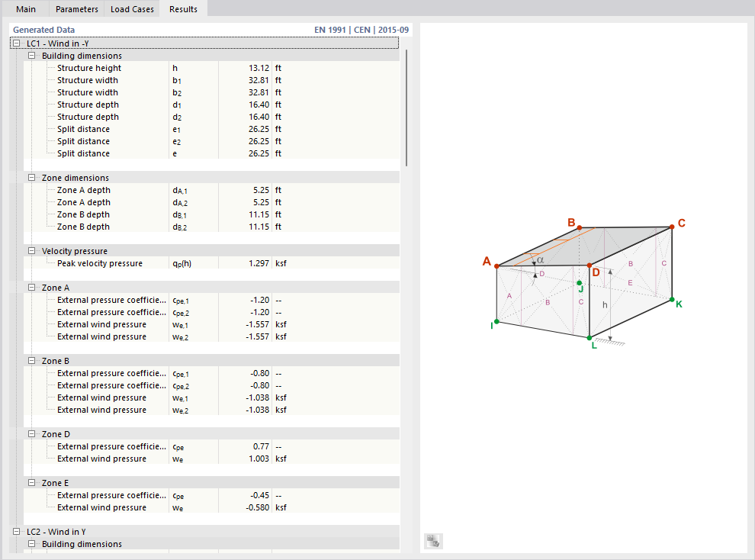Collapse the LC1 - Wind in -Y load case
The image size is (755, 560).
(15, 43)
